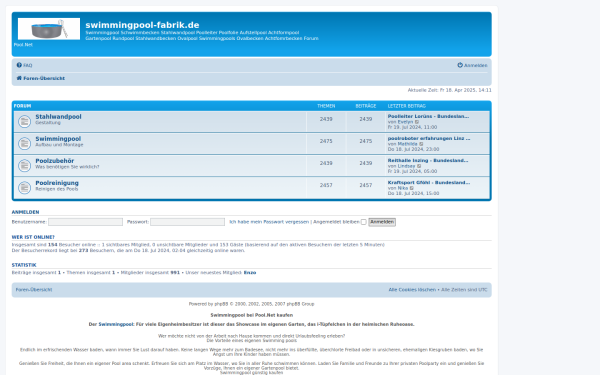Click the Pool.Net text in header
The image size is (600, 375).
(23, 45)
